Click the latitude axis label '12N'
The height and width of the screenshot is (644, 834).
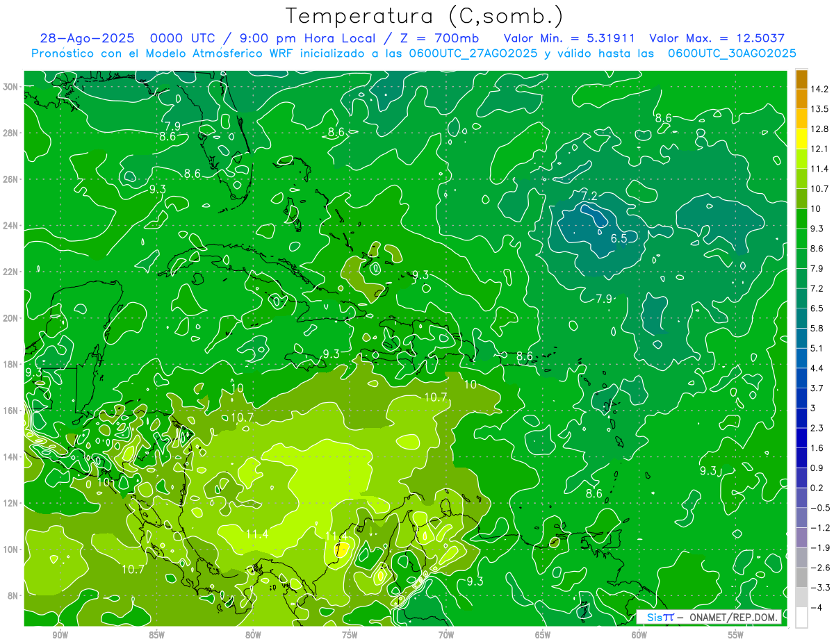point(11,503)
